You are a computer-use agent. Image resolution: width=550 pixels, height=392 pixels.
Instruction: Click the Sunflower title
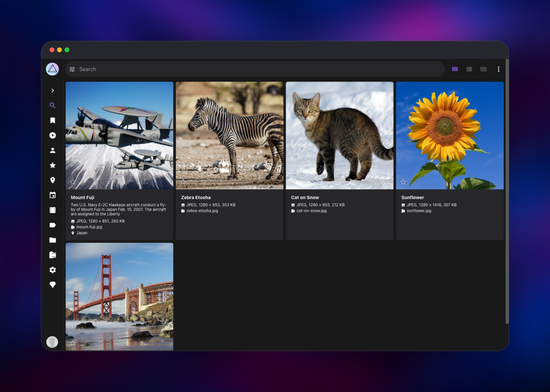[x=413, y=197]
